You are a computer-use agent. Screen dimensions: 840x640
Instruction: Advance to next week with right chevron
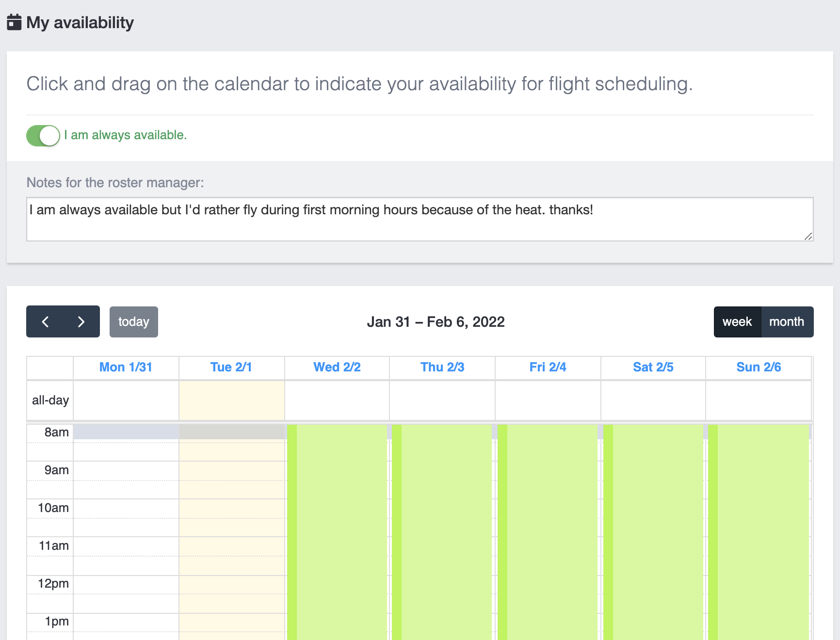[81, 321]
